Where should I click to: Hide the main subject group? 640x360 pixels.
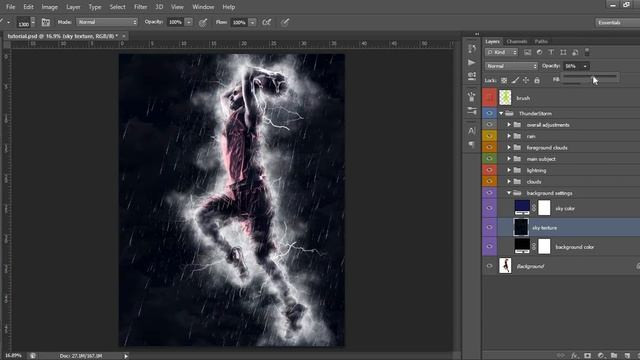pyautogui.click(x=489, y=159)
